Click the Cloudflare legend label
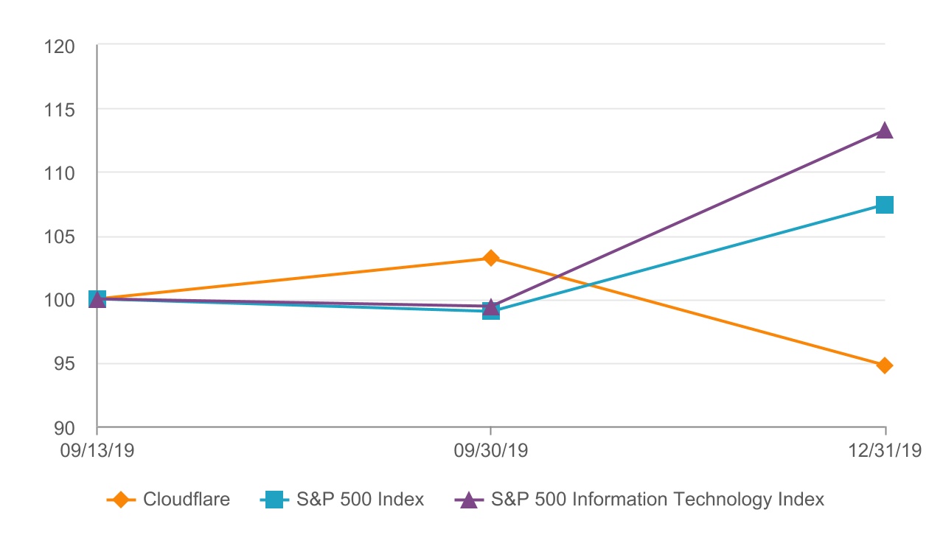Screen dimensions: 929x560 tap(187, 500)
